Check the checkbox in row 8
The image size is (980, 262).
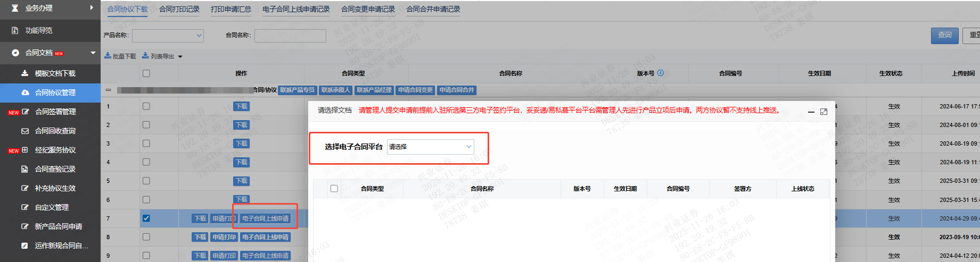(x=146, y=237)
